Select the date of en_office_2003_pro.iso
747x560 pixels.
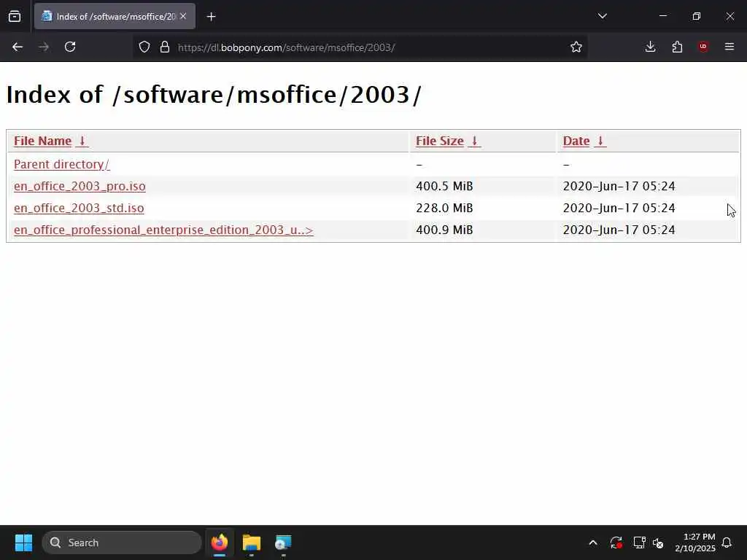click(619, 186)
